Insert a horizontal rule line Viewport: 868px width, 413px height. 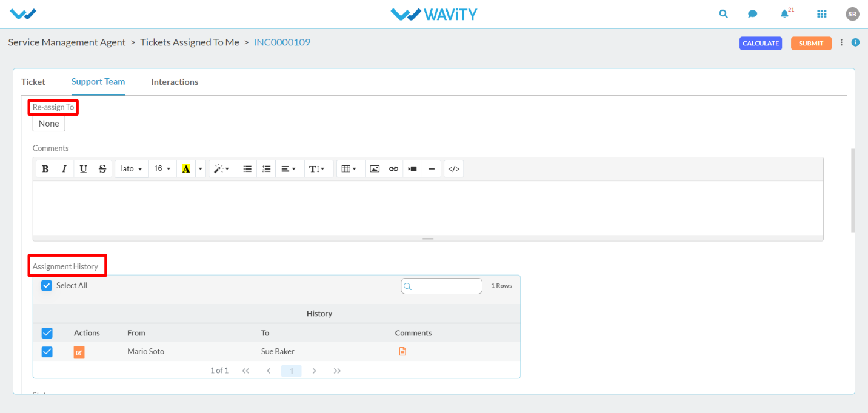click(431, 169)
